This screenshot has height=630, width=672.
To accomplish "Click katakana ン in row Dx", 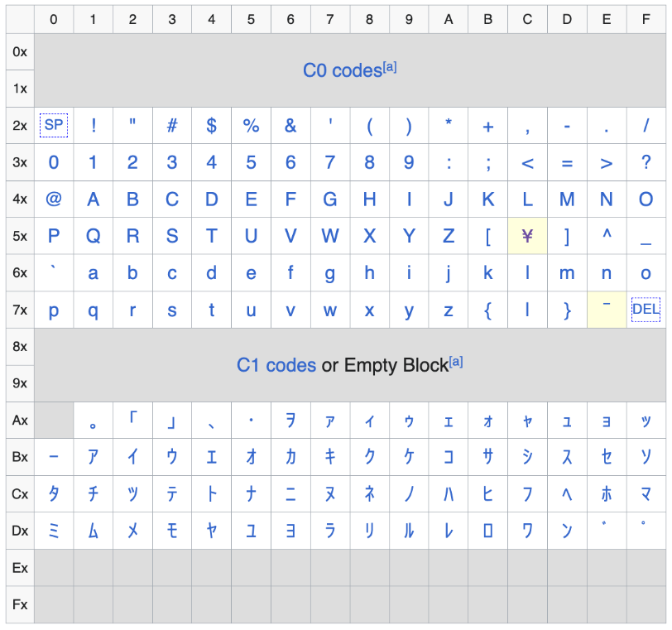I will tap(567, 531).
